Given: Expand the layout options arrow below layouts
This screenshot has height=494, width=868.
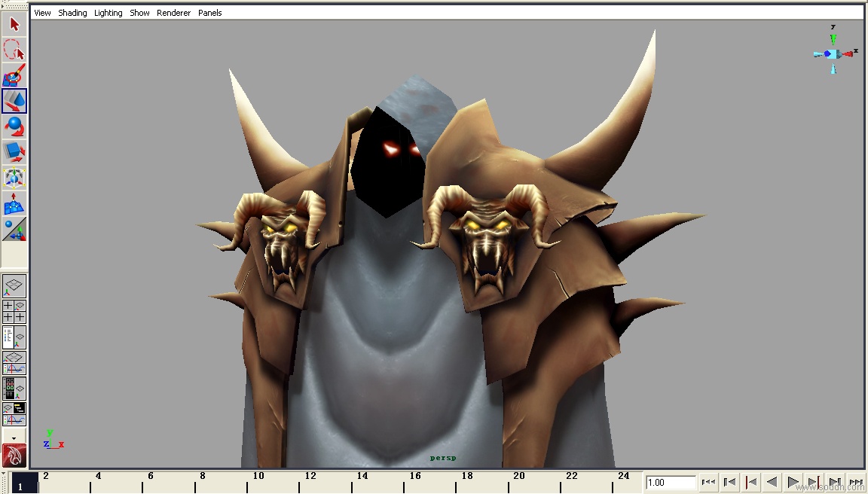Looking at the screenshot, I should [14, 437].
